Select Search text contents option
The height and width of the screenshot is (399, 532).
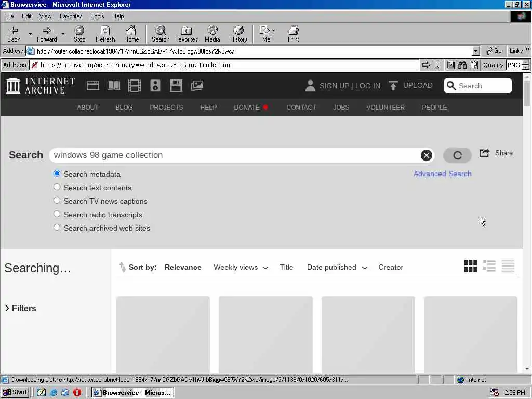(57, 187)
